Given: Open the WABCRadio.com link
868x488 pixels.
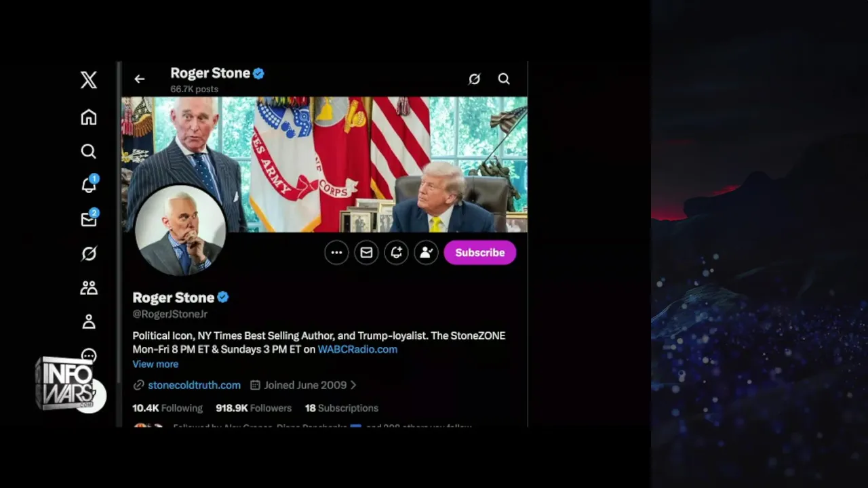Looking at the screenshot, I should pos(357,350).
